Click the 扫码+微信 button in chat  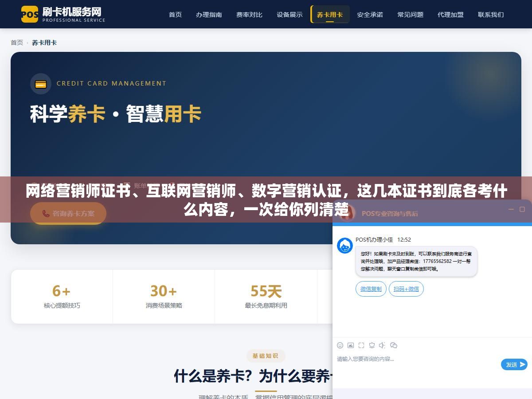point(406,289)
